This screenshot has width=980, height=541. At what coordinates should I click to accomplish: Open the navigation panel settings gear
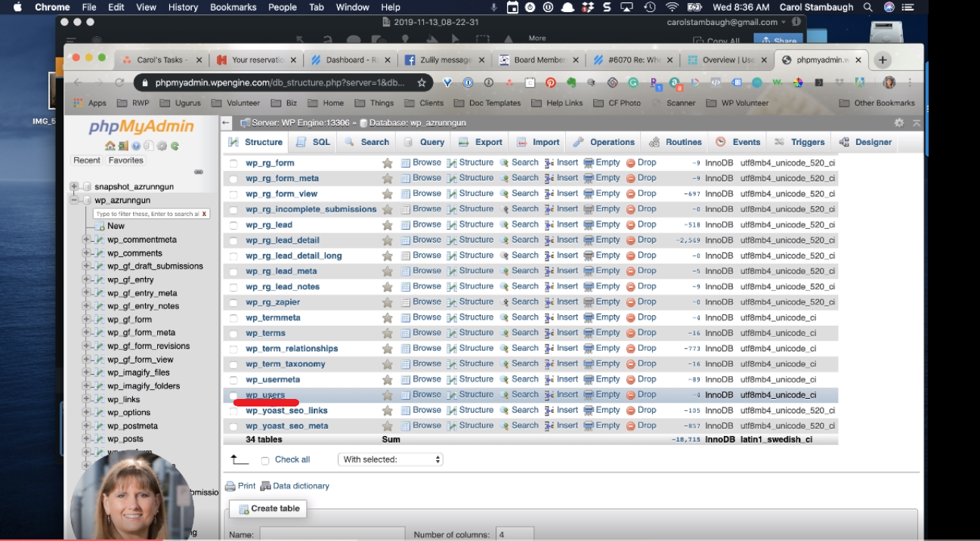point(162,146)
